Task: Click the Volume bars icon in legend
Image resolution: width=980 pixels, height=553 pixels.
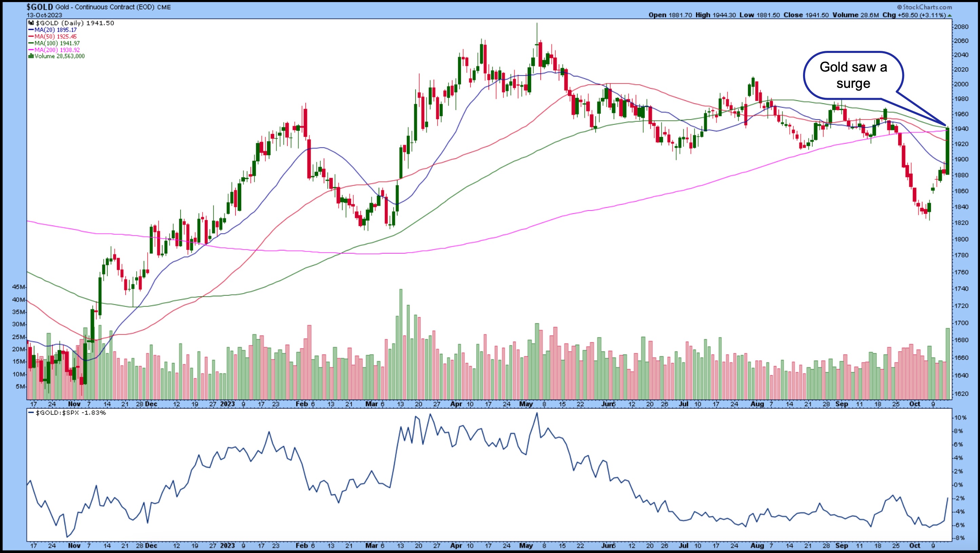Action: pos(31,56)
